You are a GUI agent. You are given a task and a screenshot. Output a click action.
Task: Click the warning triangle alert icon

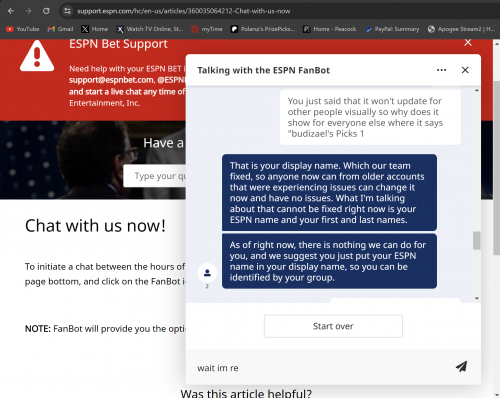(37, 56)
